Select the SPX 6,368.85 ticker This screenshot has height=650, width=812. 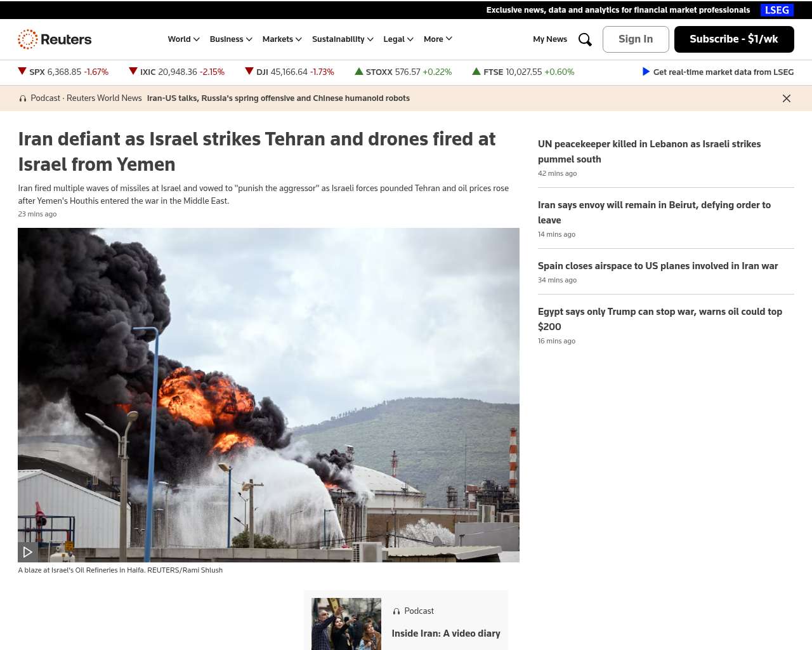pyautogui.click(x=63, y=72)
